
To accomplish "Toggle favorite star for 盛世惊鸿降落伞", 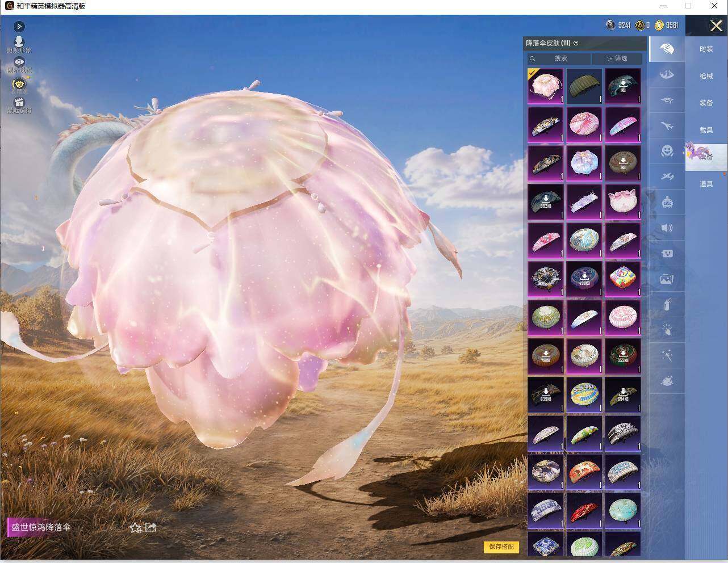I will pos(135,528).
